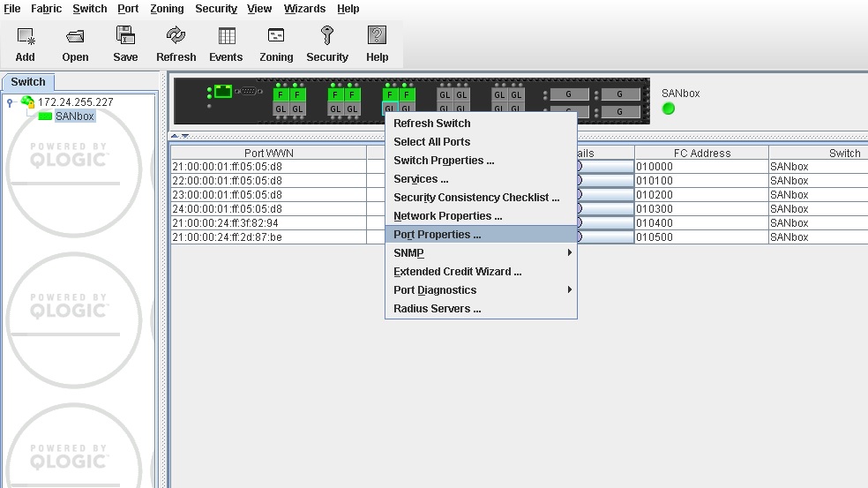Open the File menu

[12, 9]
